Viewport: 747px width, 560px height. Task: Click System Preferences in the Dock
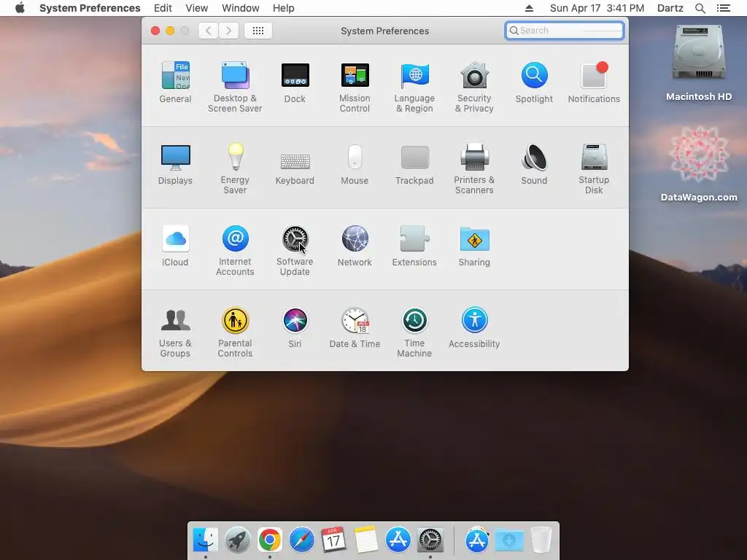point(430,540)
